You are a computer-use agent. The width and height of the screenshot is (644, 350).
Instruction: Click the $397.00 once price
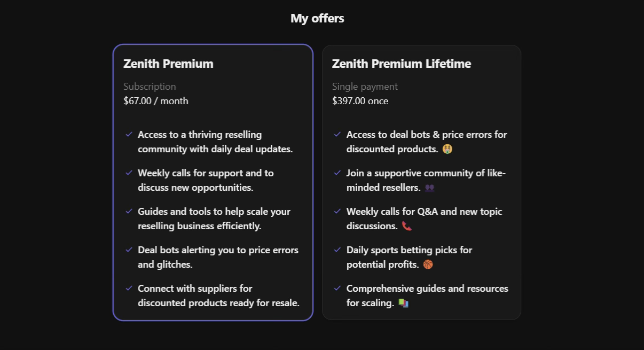(360, 100)
